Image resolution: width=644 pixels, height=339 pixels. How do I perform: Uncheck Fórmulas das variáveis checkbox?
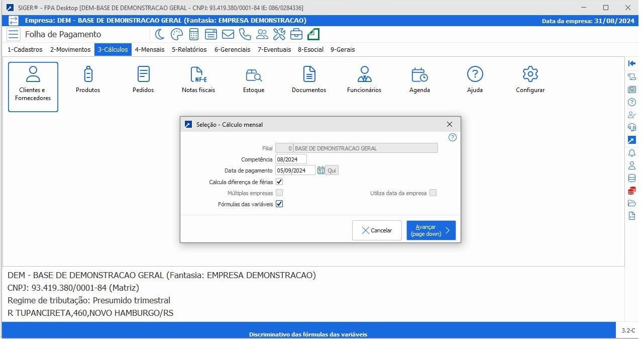coord(280,204)
